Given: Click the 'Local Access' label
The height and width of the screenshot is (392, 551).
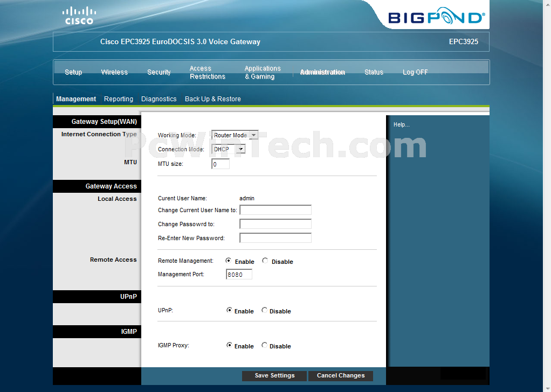Looking at the screenshot, I should click(117, 199).
